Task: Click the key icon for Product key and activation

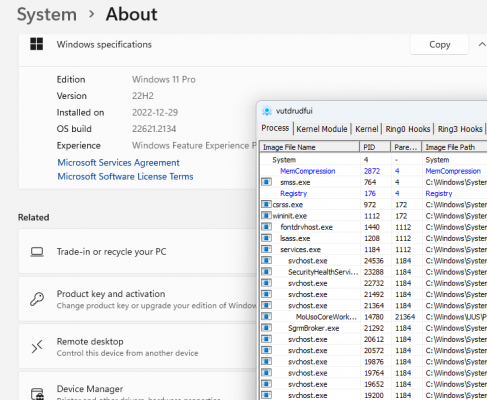Action: (x=37, y=299)
